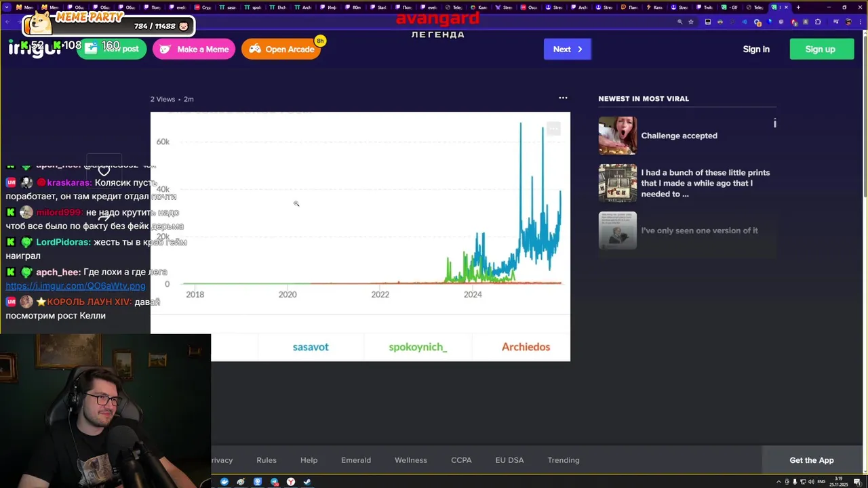Viewport: 868px width, 488px height.
Task: Open the 'Challenge accepted' post thumbnail
Action: click(x=617, y=136)
